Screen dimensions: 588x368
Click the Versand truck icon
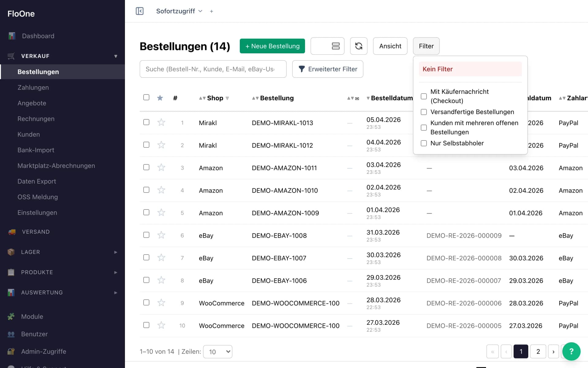click(x=12, y=232)
